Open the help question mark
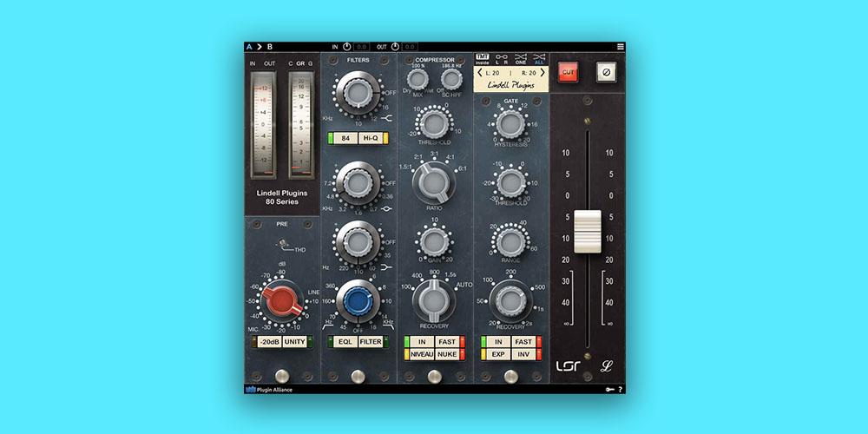The image size is (868, 434). click(x=620, y=390)
